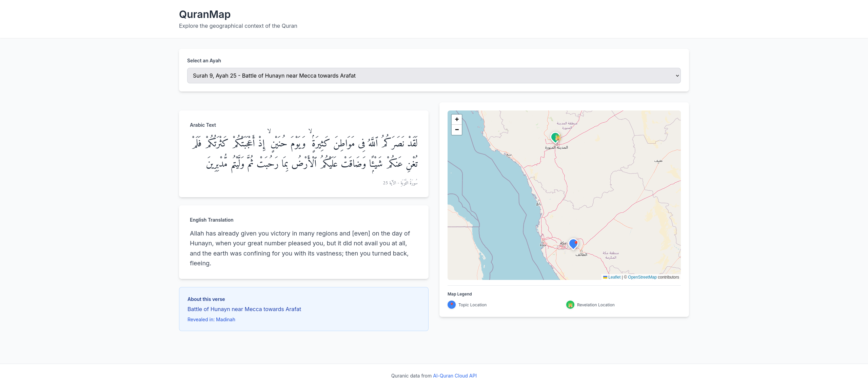
Task: Click the Arabic verse text
Action: tap(304, 154)
